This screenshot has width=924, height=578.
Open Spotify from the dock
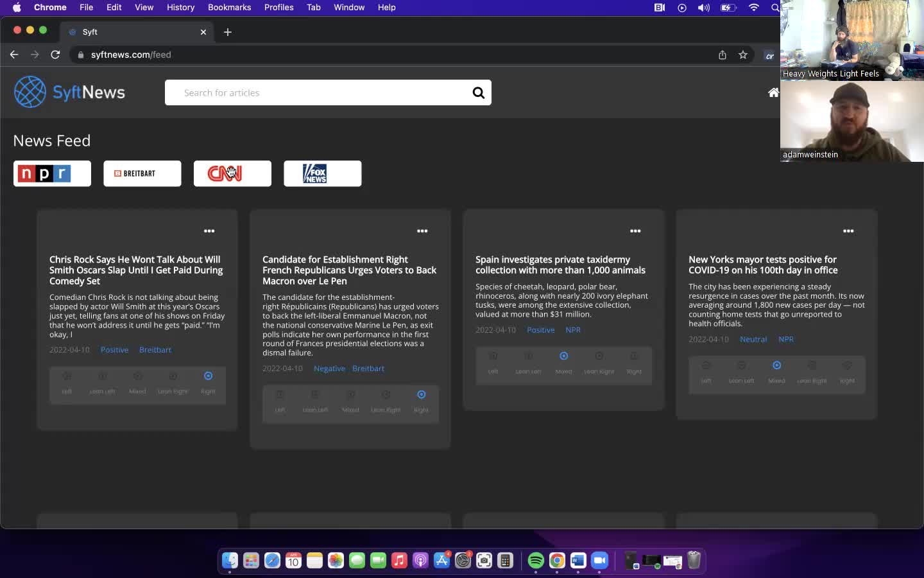pos(536,561)
